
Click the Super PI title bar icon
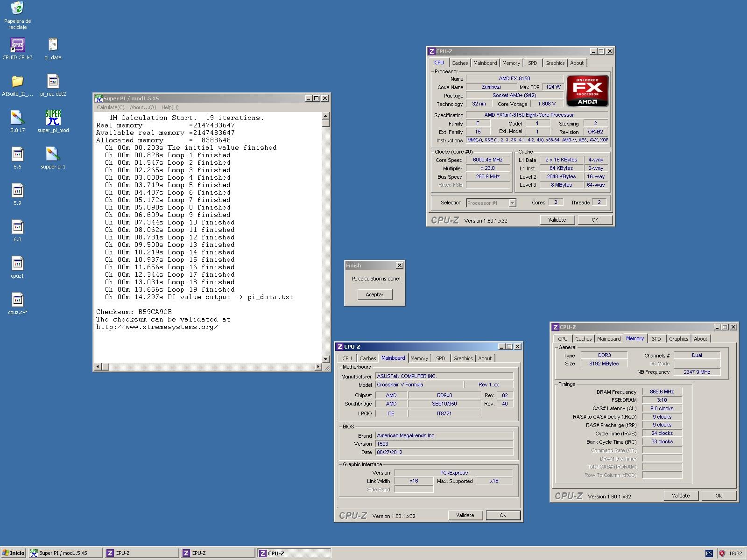click(99, 98)
